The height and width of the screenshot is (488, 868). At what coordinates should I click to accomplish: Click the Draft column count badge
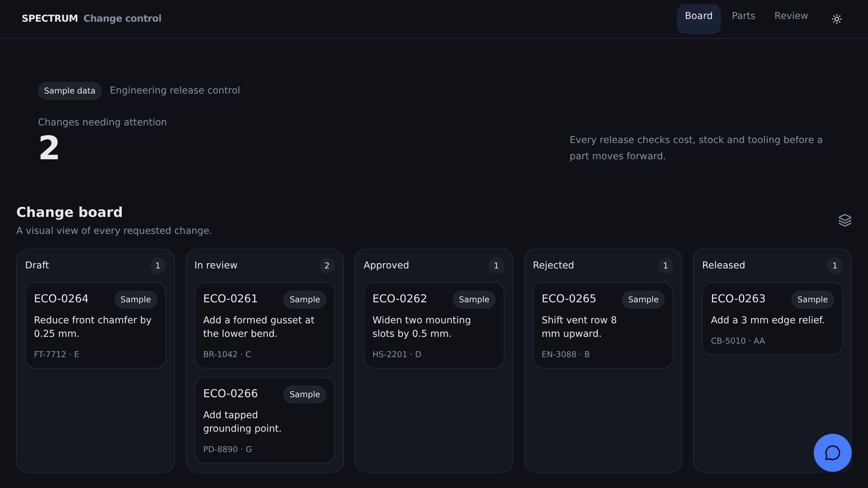point(158,265)
